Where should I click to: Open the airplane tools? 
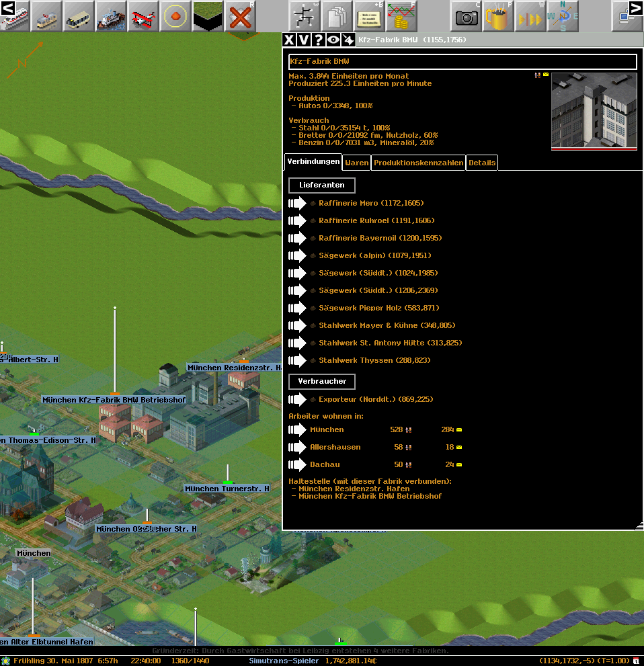tap(144, 16)
